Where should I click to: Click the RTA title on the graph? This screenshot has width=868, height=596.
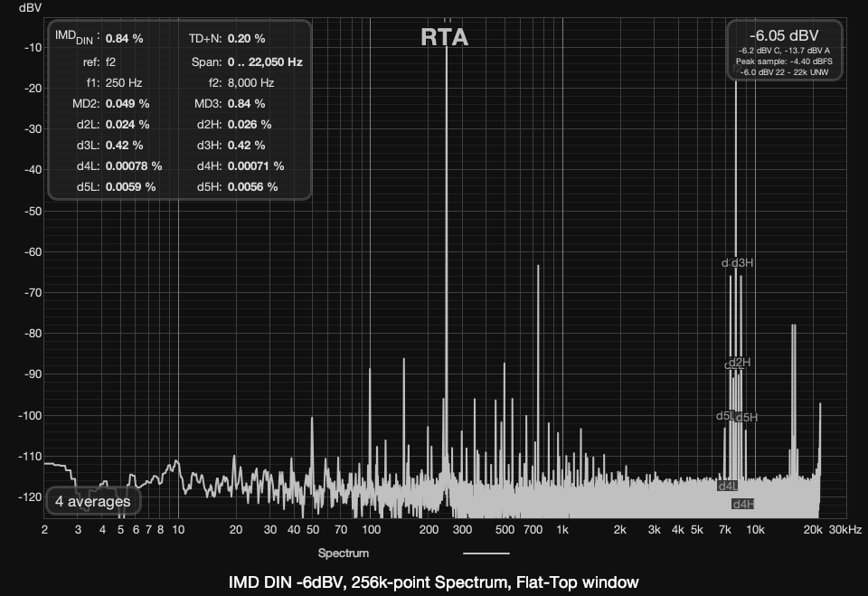[x=444, y=37]
